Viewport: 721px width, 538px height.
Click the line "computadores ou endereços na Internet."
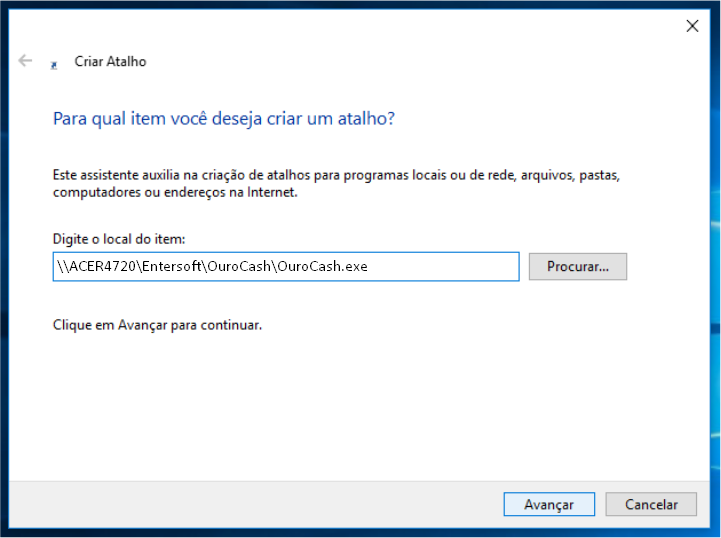[x=175, y=192]
